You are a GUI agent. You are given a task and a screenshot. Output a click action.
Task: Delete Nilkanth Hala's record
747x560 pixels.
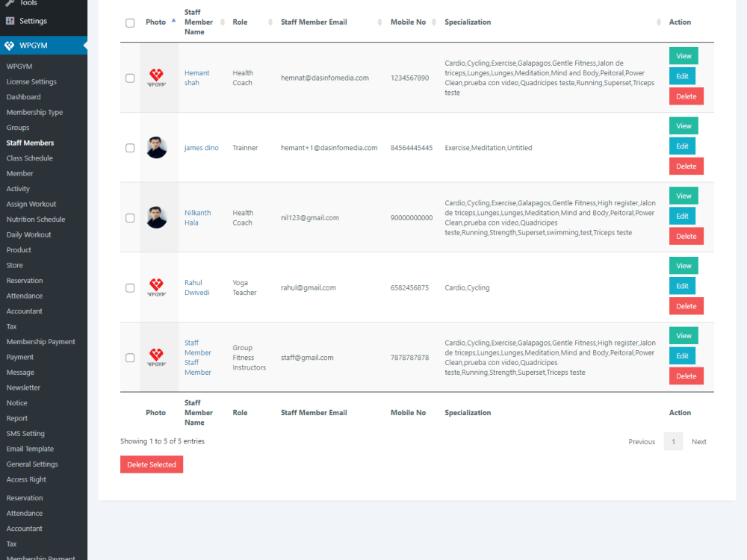[x=686, y=236]
